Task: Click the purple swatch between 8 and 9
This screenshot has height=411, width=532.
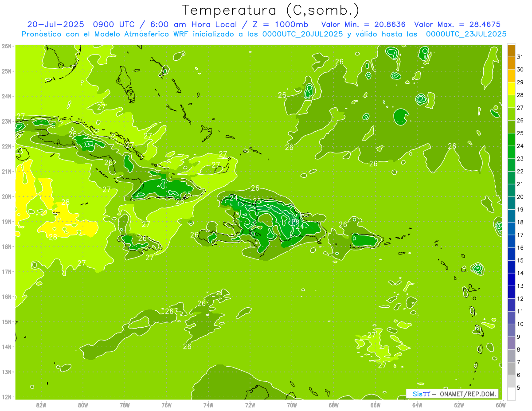Action: [511, 343]
